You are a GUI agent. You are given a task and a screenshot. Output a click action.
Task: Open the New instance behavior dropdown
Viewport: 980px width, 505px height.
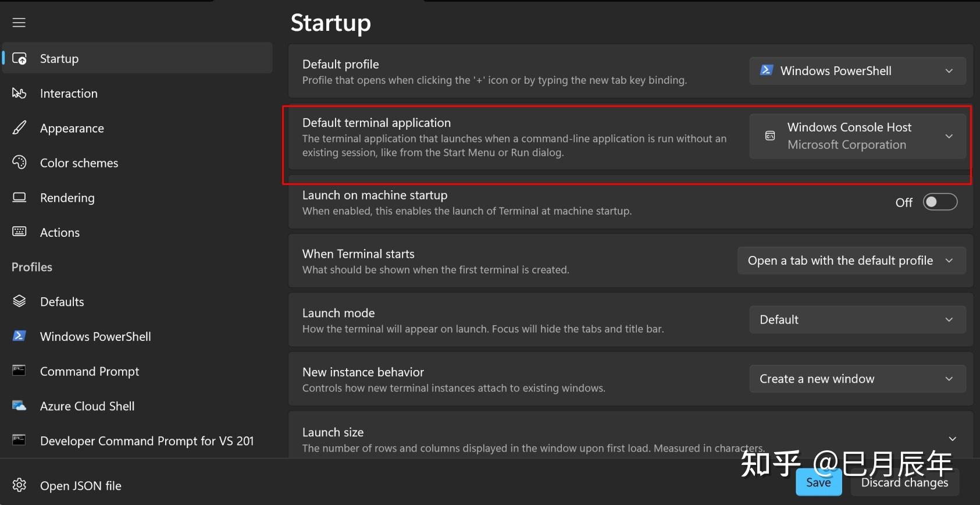(x=857, y=379)
